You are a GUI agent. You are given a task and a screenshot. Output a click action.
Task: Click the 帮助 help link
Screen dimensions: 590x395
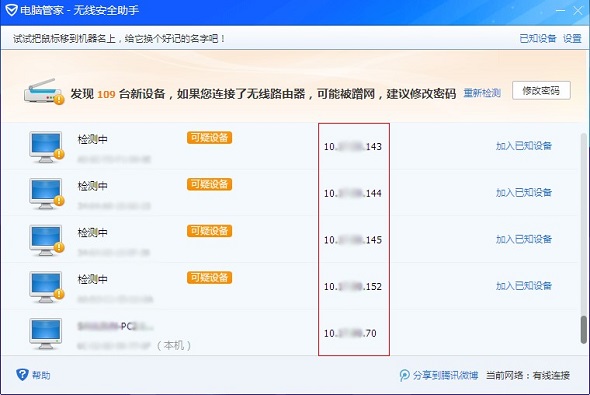coord(41,375)
